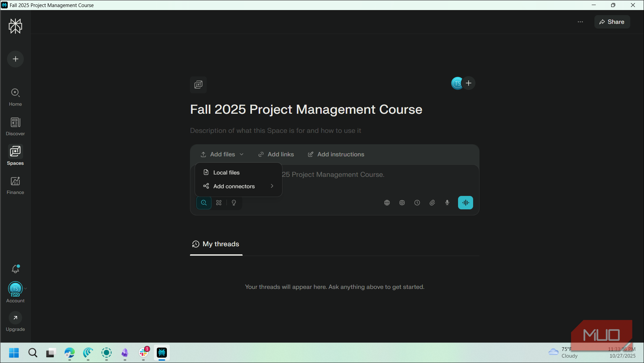The height and width of the screenshot is (363, 644).
Task: Select the My threads tab
Action: click(x=216, y=244)
